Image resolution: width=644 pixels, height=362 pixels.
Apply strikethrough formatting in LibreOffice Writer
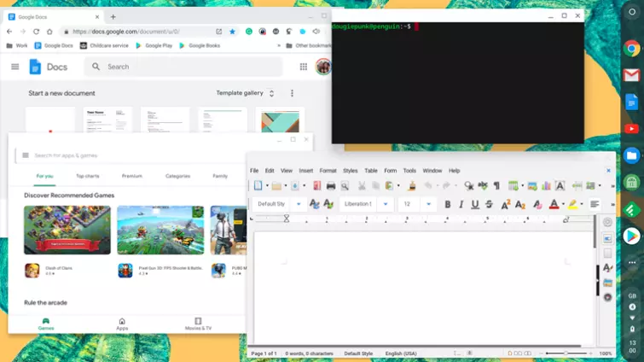489,205
